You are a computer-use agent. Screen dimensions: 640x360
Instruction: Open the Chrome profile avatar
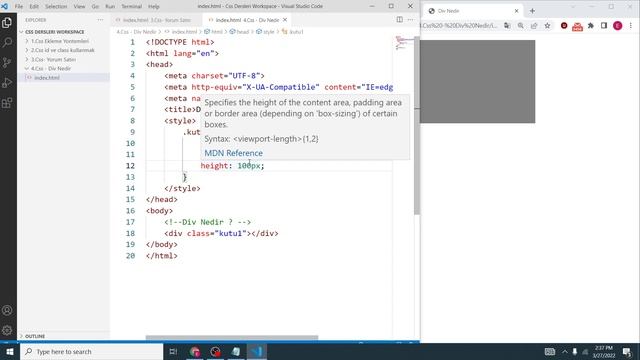click(618, 25)
